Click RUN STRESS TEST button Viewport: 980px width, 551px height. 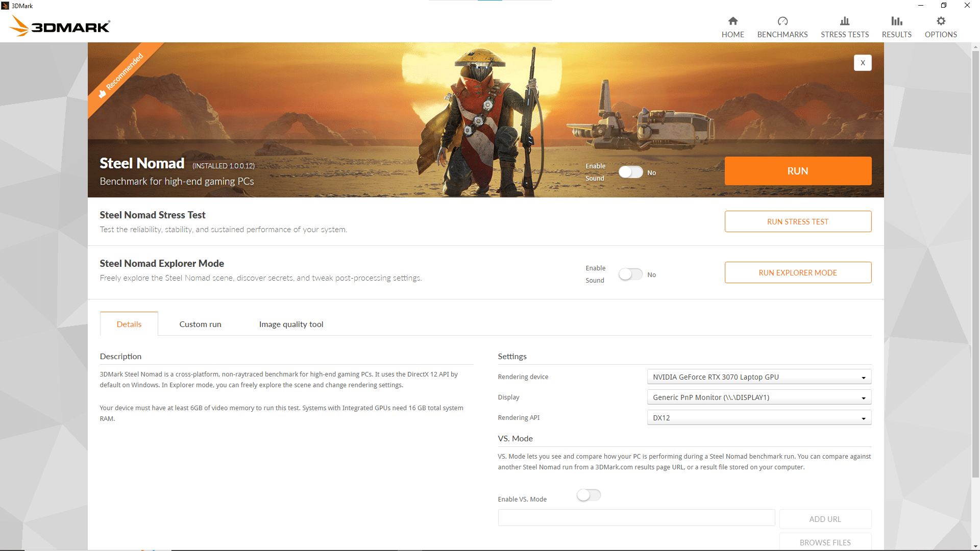point(797,222)
